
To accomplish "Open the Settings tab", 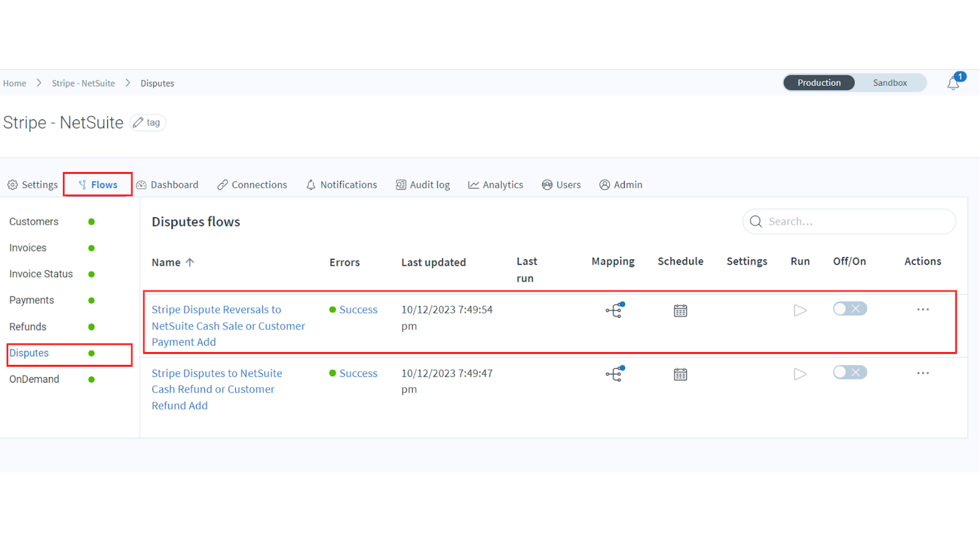I will point(32,185).
